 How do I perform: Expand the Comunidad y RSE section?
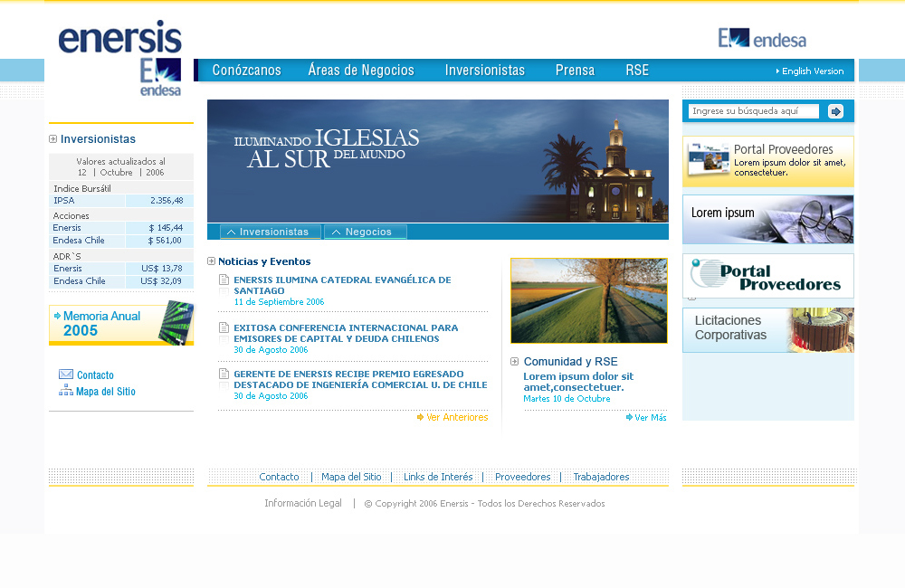[515, 362]
